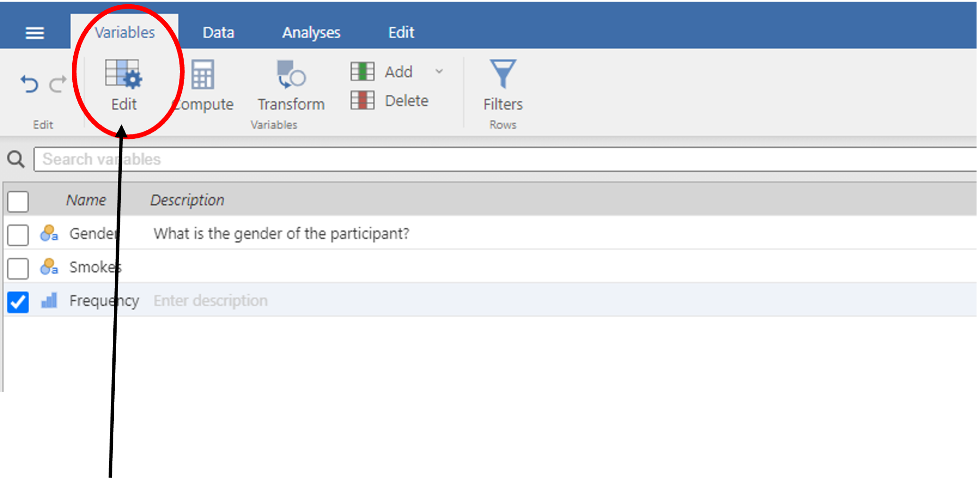The height and width of the screenshot is (480, 980).
Task: Open the variable Edit setup icon
Action: [x=124, y=74]
